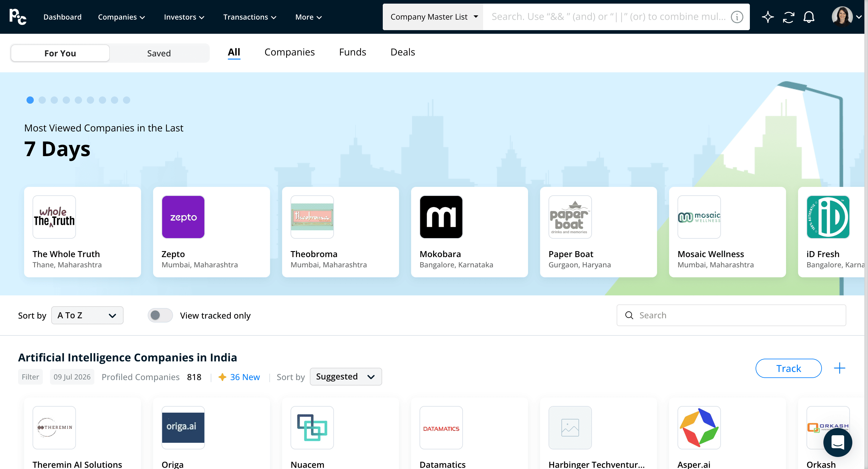Viewport: 868px width, 469px height.
Task: Open the Mokobara company name link
Action: 440,254
